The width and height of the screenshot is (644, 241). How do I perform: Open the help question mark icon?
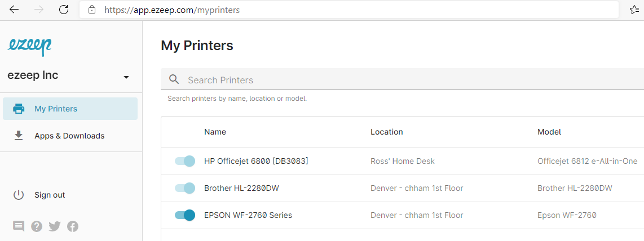coord(37,226)
